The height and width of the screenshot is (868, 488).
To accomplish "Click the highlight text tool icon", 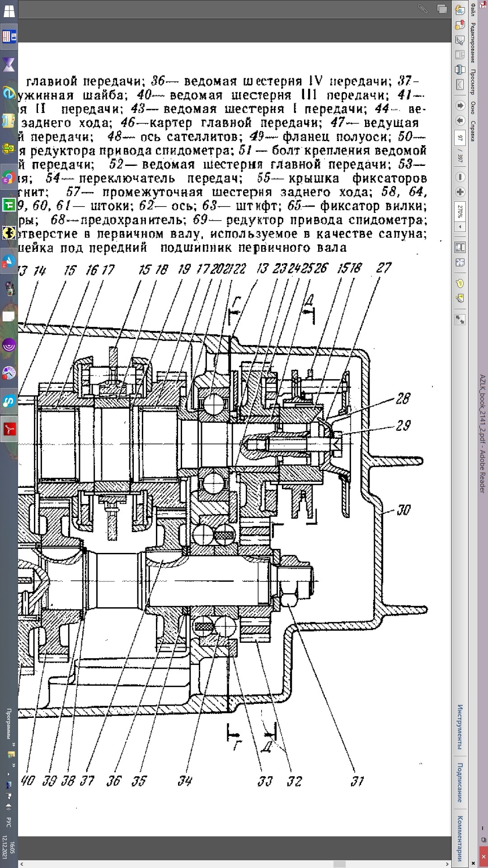I will point(460,298).
